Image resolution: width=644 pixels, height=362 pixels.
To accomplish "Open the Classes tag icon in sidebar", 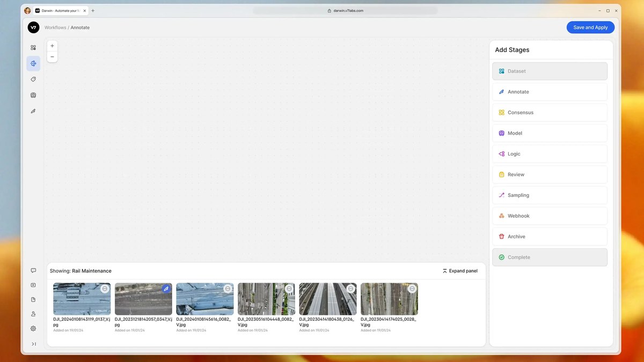I will coord(33,79).
